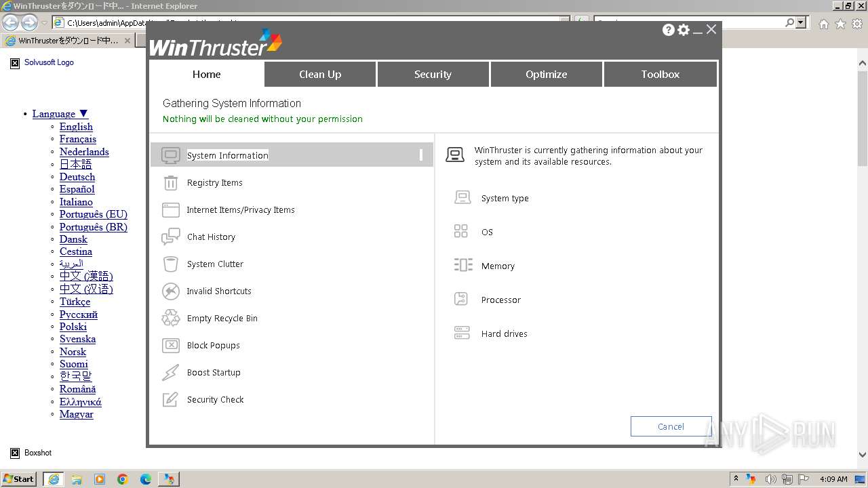This screenshot has height=488, width=868.
Task: Switch to the Home tab
Action: [207, 75]
